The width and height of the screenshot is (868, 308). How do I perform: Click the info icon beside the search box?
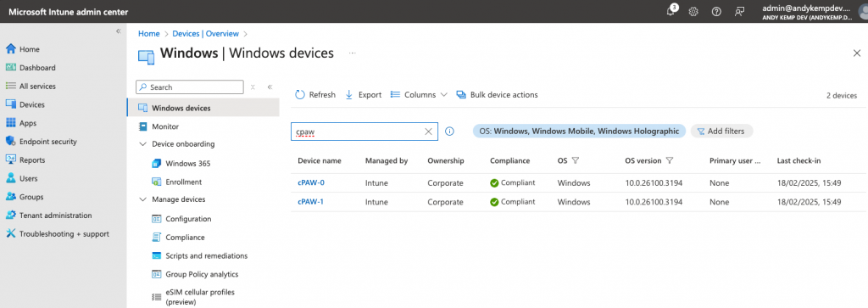click(x=449, y=132)
